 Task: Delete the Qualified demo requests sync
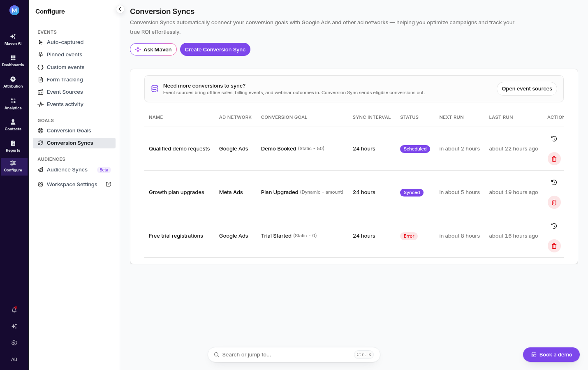pos(554,159)
